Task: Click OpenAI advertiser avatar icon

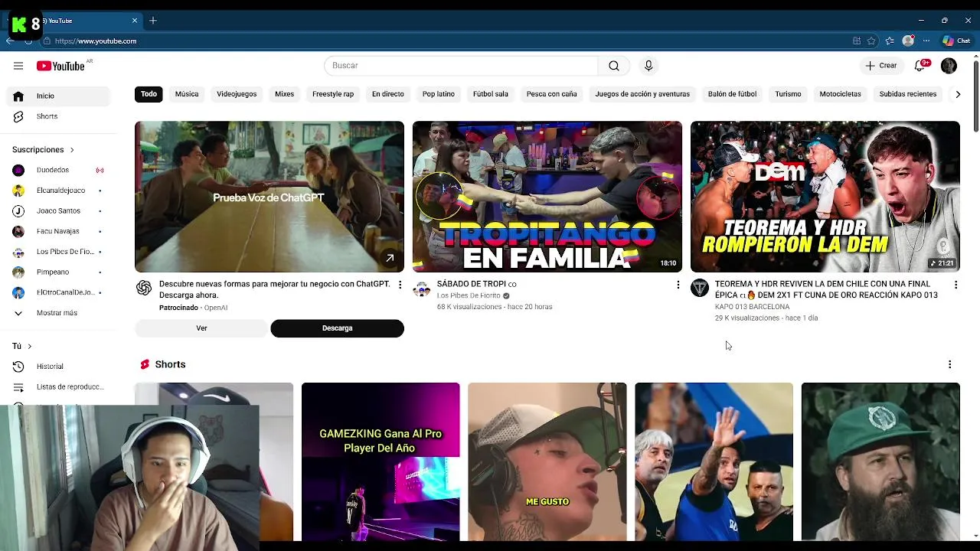Action: click(x=144, y=288)
